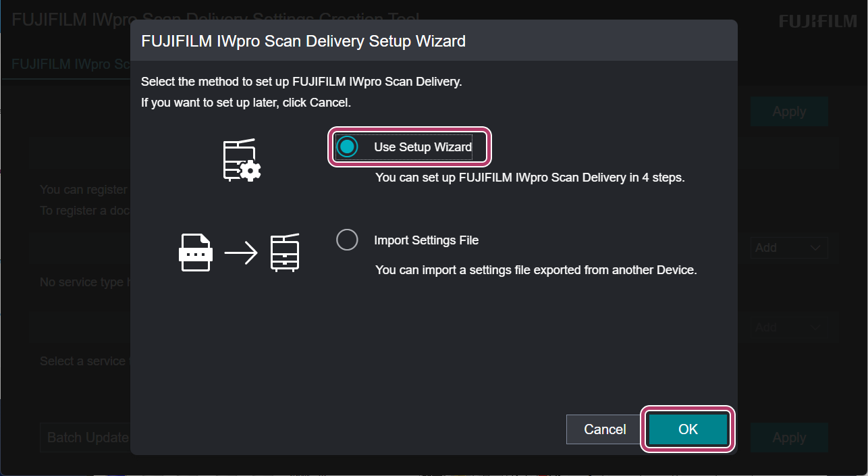Click text 'You can import a settings file exported from another Device.'

536,269
